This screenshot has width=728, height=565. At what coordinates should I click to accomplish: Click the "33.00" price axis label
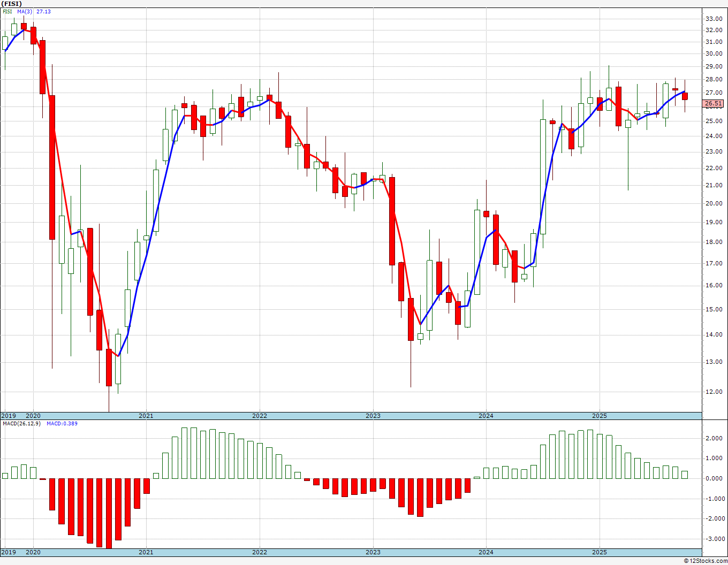[x=714, y=19]
